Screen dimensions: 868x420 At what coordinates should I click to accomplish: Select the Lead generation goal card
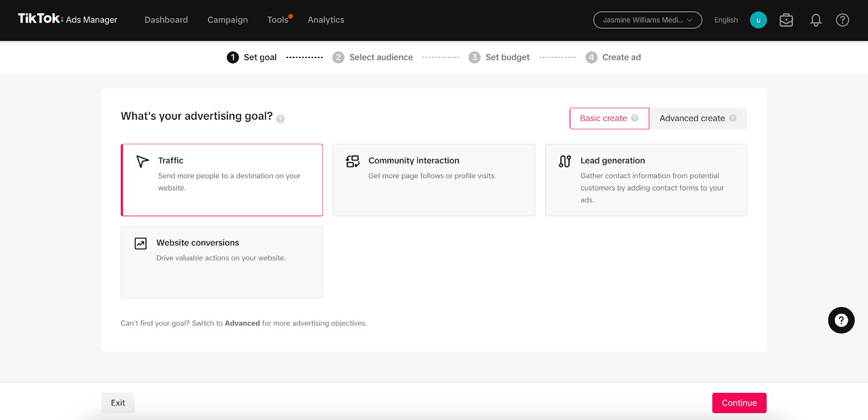coord(646,180)
